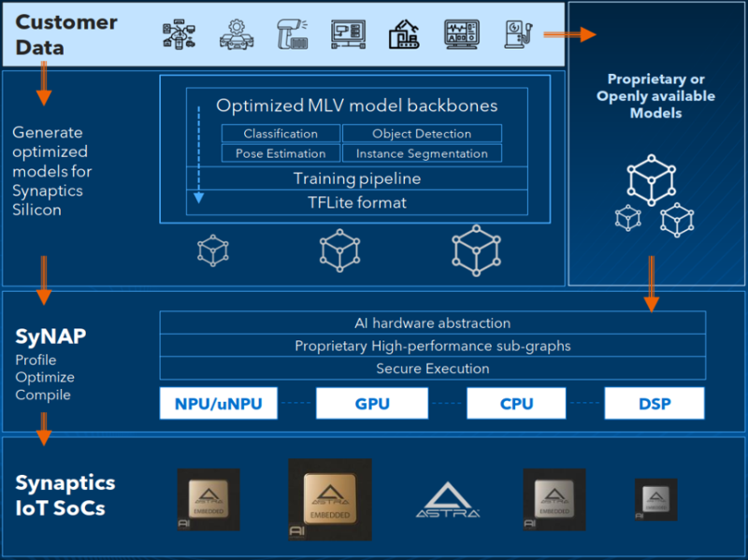
Task: Click the smallest cube below TFLite format
Action: [x=213, y=251]
